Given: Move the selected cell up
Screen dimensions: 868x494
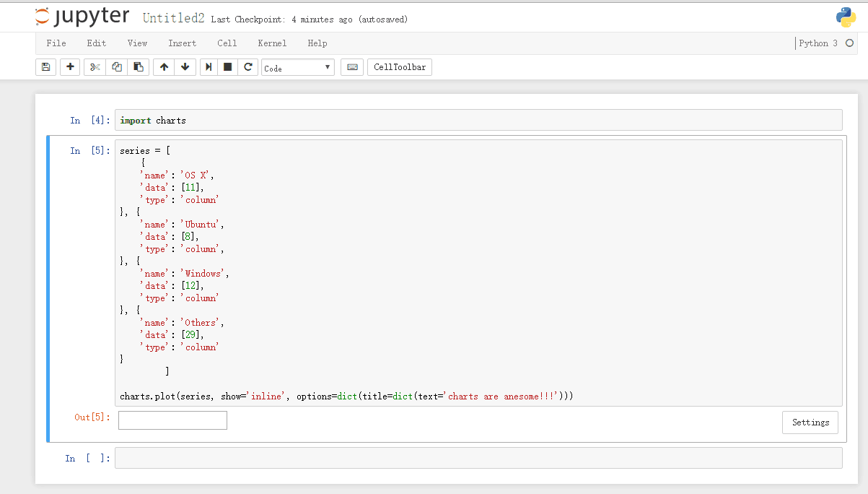Looking at the screenshot, I should pos(164,67).
